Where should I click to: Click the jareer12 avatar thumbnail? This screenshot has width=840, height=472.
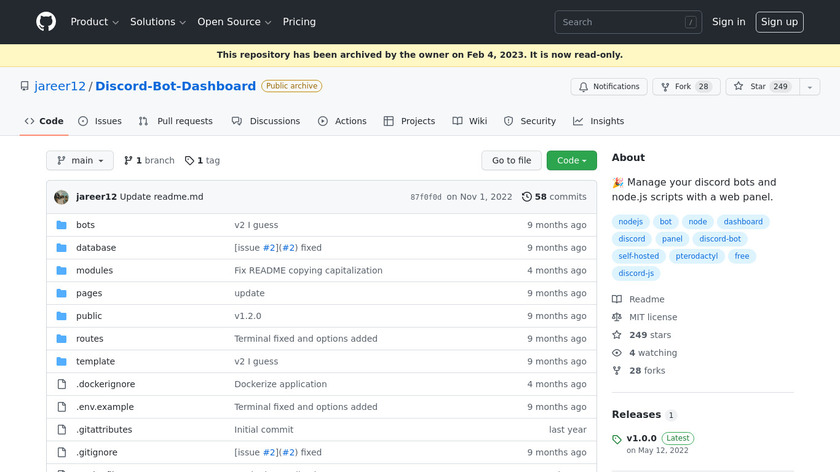click(x=61, y=197)
